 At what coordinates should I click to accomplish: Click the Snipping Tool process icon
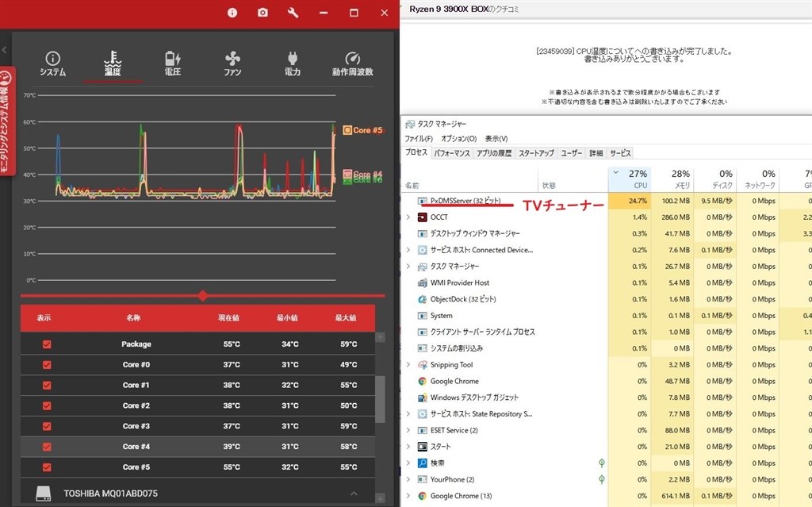[422, 365]
